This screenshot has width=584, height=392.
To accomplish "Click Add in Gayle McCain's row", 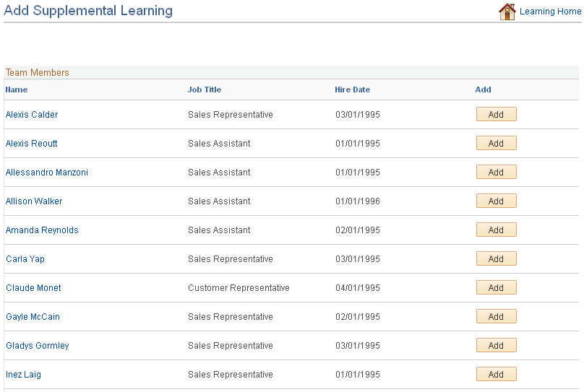I will [x=496, y=316].
